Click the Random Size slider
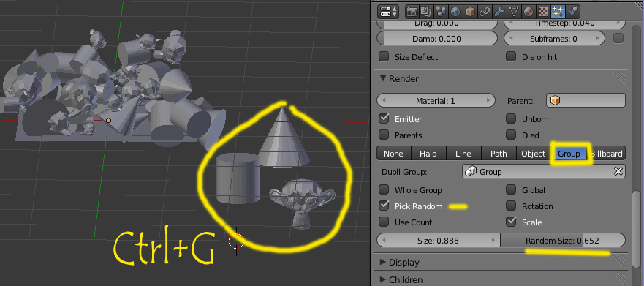Viewport: 644px width, 286px height. click(x=563, y=241)
